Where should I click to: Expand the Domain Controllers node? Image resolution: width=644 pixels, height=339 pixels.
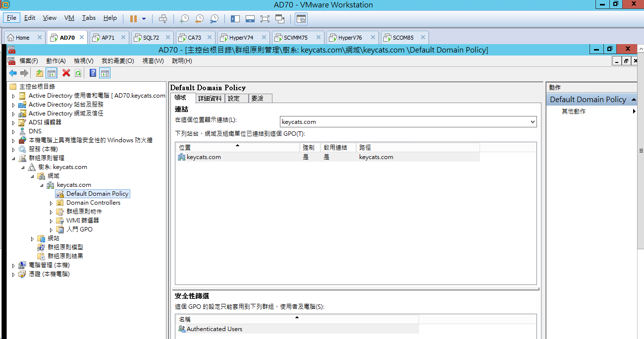point(51,203)
